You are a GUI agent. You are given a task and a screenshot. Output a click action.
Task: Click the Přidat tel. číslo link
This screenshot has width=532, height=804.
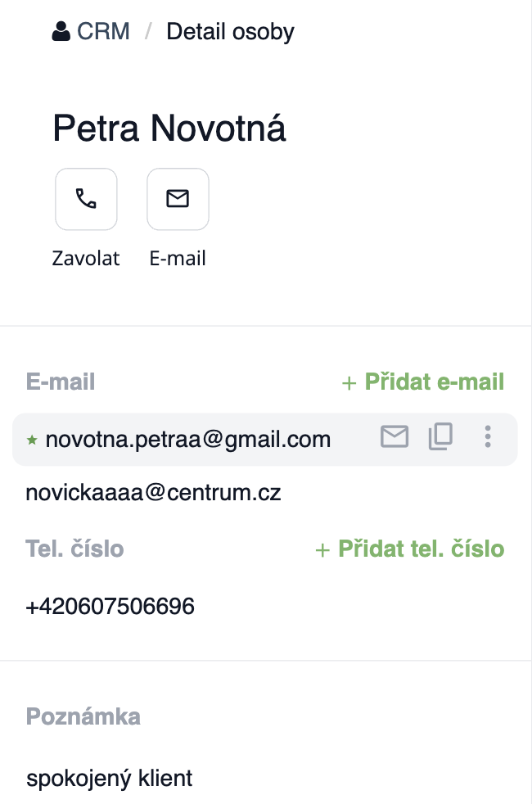tap(421, 549)
